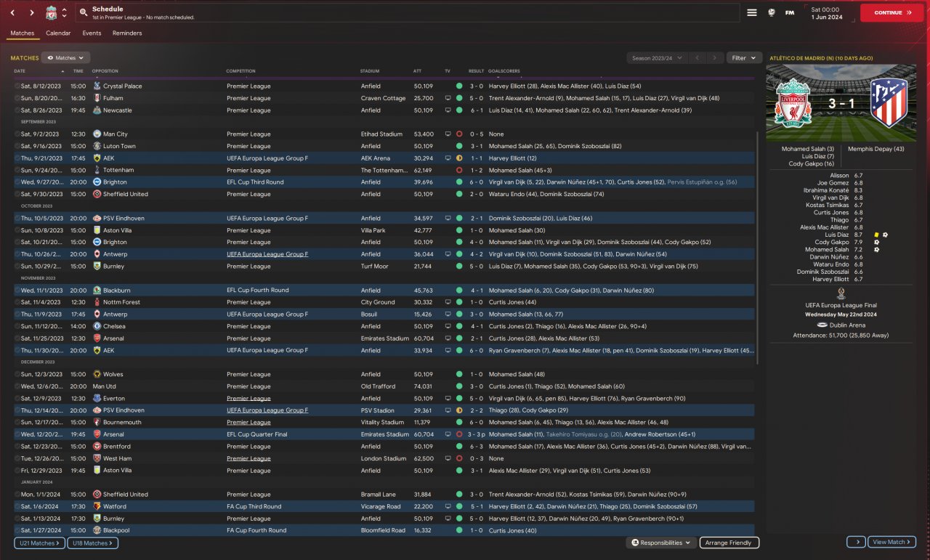
Task: Click the UEFA Europa League trophy icon
Action: pyautogui.click(x=841, y=293)
